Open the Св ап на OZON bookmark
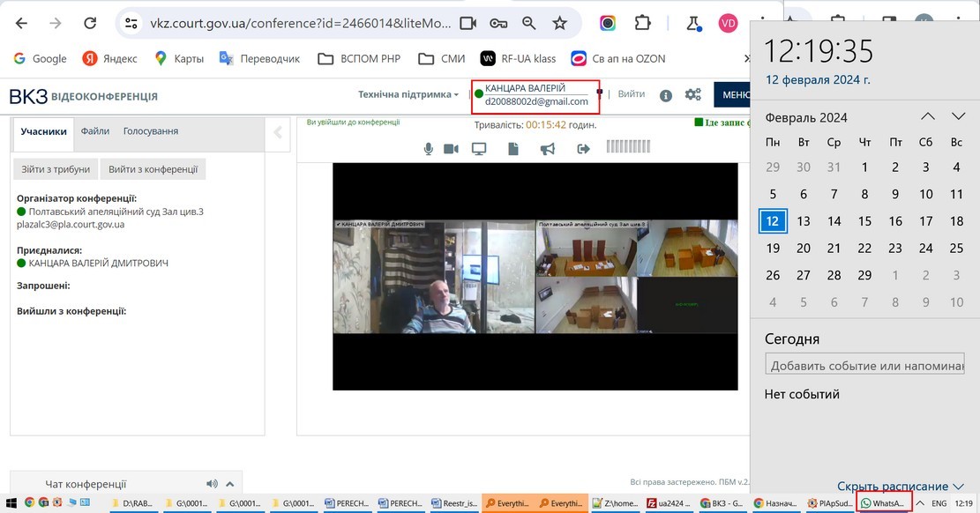Image resolution: width=980 pixels, height=513 pixels. (x=618, y=59)
